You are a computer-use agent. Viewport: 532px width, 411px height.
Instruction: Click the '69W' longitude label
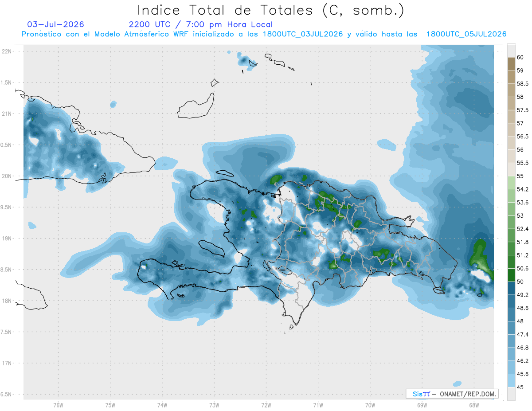pyautogui.click(x=422, y=405)
